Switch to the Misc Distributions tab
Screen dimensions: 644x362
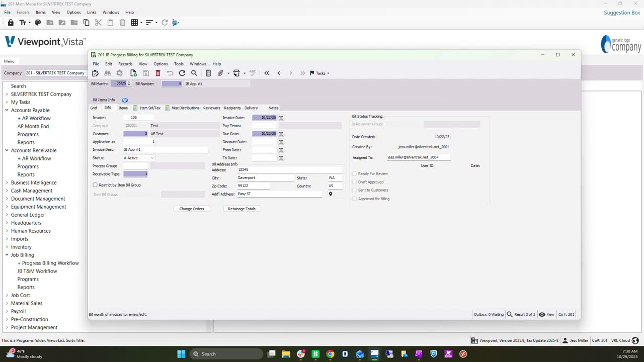pos(182,108)
